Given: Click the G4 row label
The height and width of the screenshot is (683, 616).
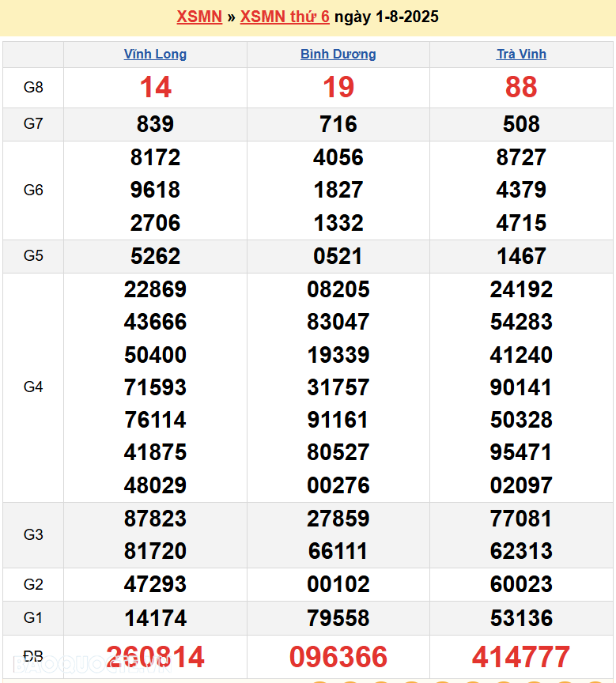Looking at the screenshot, I should click(33, 387).
